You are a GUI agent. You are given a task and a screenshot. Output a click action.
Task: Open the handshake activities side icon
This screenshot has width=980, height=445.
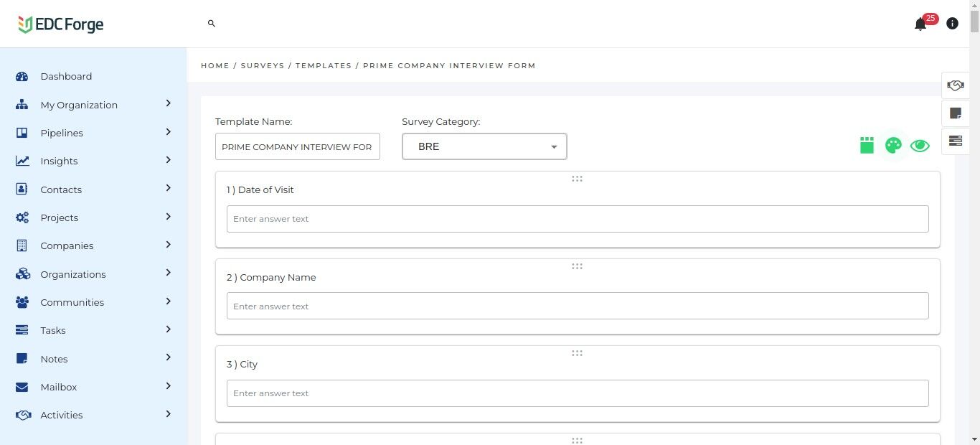[x=955, y=85]
